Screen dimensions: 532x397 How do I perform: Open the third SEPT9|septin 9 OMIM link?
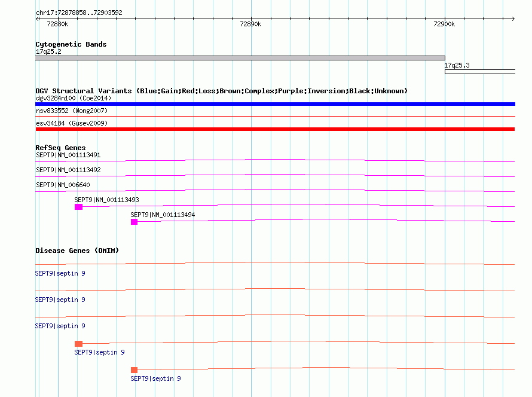click(60, 326)
